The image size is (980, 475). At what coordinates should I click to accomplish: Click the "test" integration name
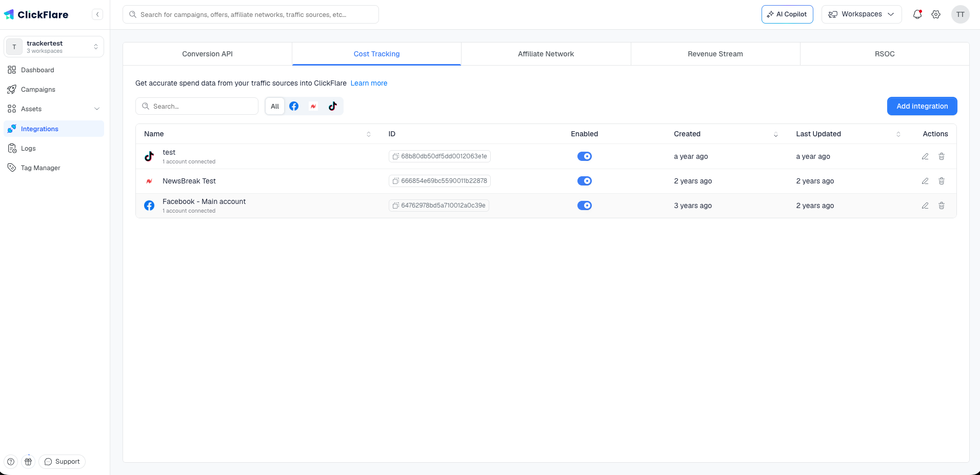pos(169,152)
